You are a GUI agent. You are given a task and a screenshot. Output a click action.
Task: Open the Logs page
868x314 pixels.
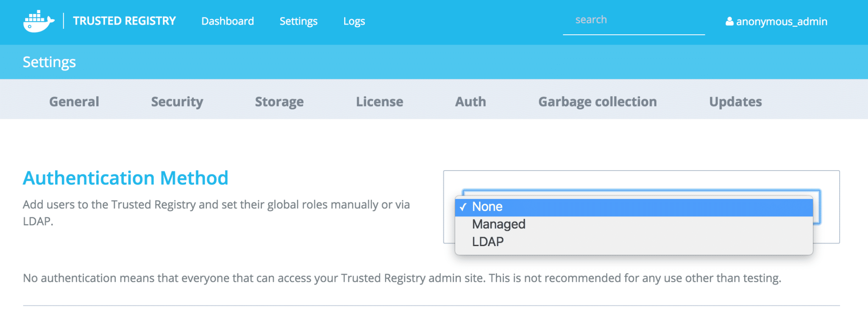coord(354,21)
